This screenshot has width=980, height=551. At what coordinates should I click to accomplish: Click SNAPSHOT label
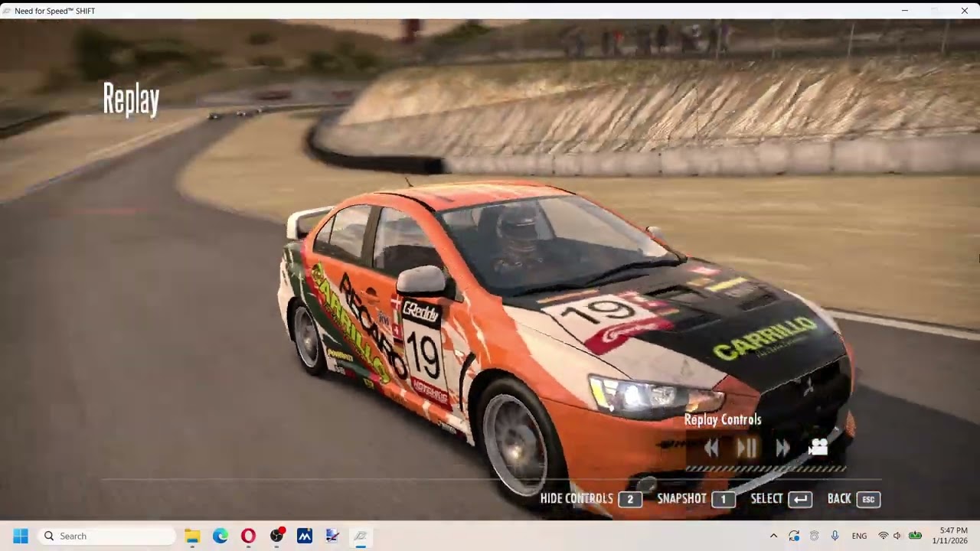tap(681, 498)
